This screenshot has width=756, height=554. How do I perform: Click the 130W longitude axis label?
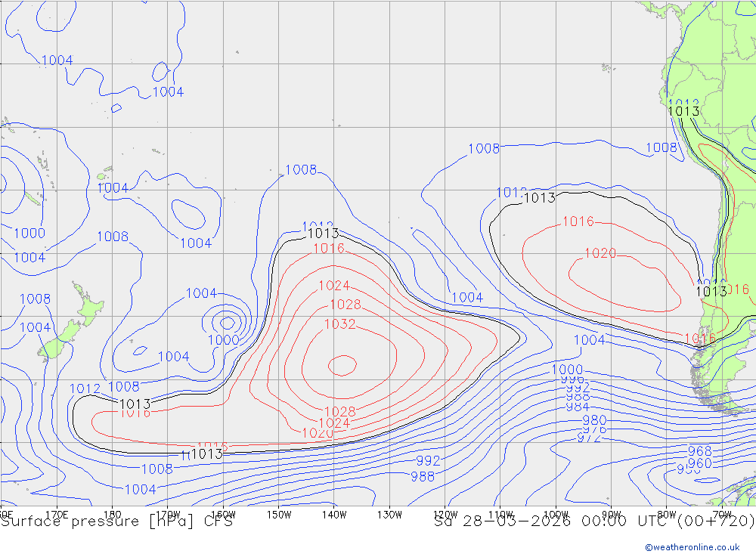pos(389,515)
